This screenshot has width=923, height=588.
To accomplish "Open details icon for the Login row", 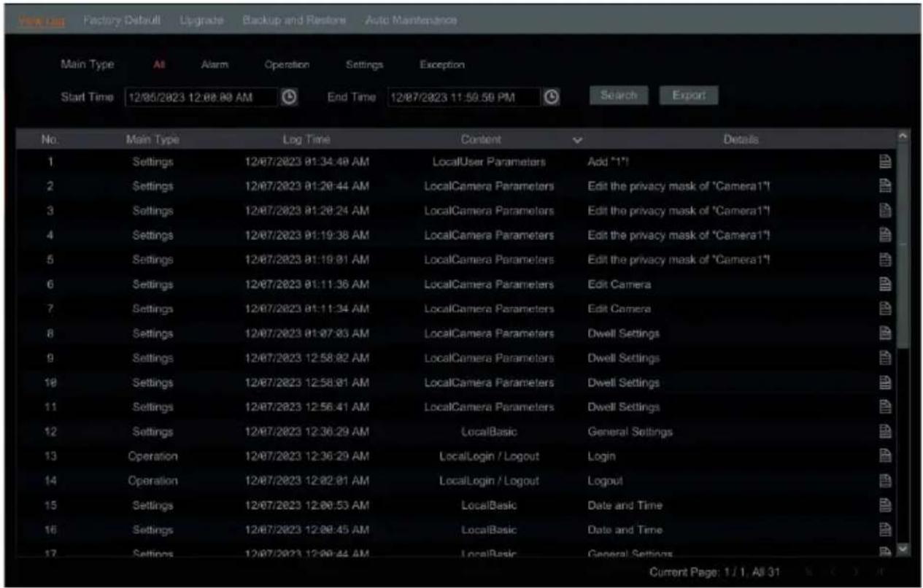I will pyautogui.click(x=885, y=456).
